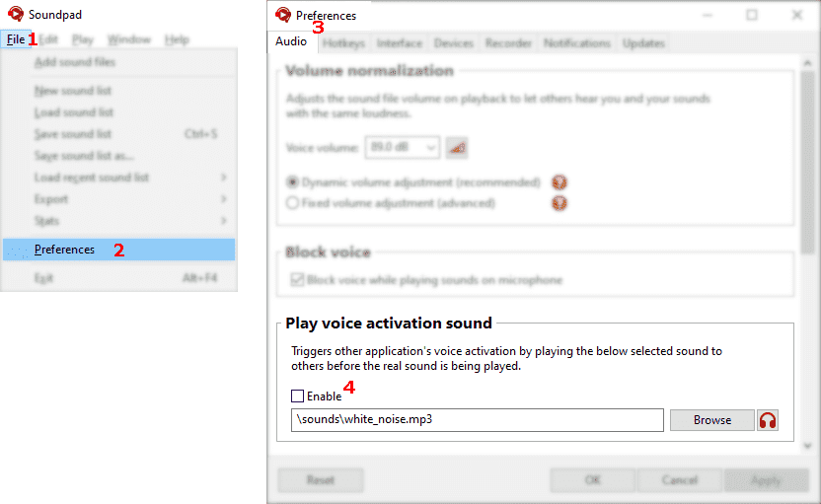
Task: Open the Play menu
Action: tap(83, 39)
